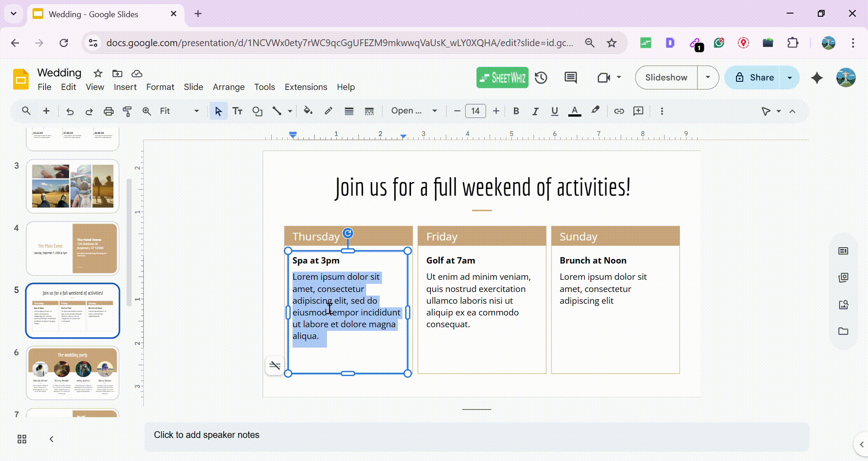Click the Insert link icon
Viewport: 868px width, 461px height.
619,111
